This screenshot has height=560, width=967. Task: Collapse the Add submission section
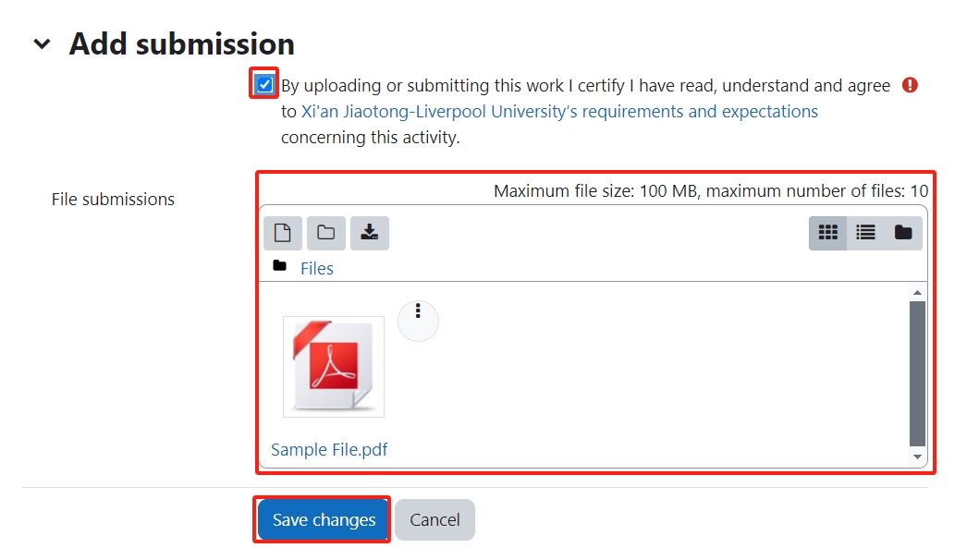point(42,43)
